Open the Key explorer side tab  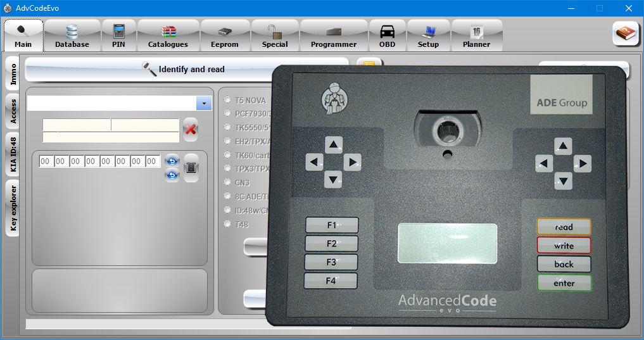(13, 208)
